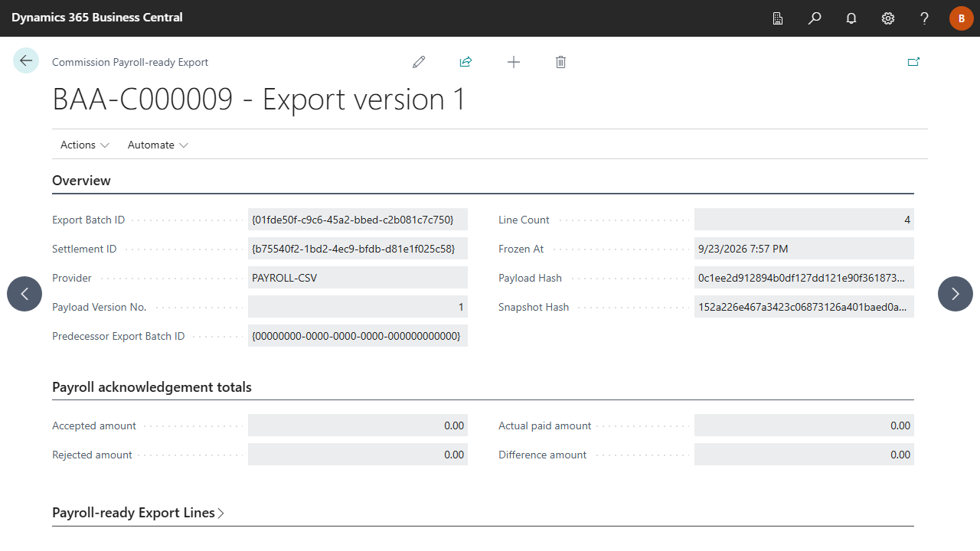Click the Export Batch ID field

pos(358,220)
